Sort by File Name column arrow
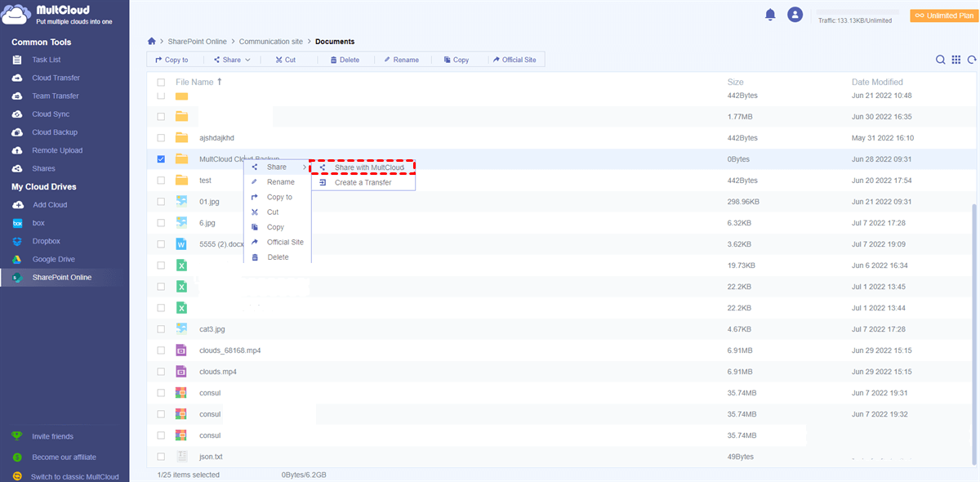The width and height of the screenshot is (980, 482). point(219,82)
